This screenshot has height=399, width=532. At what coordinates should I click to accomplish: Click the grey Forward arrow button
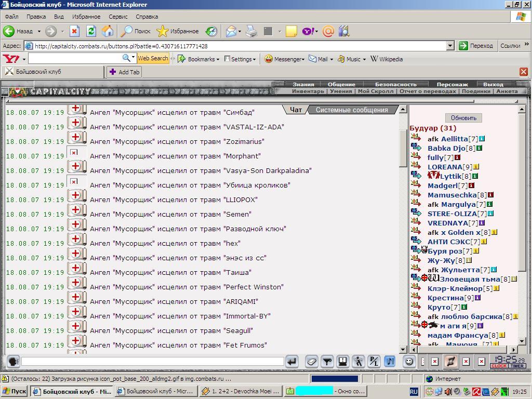coord(51,31)
